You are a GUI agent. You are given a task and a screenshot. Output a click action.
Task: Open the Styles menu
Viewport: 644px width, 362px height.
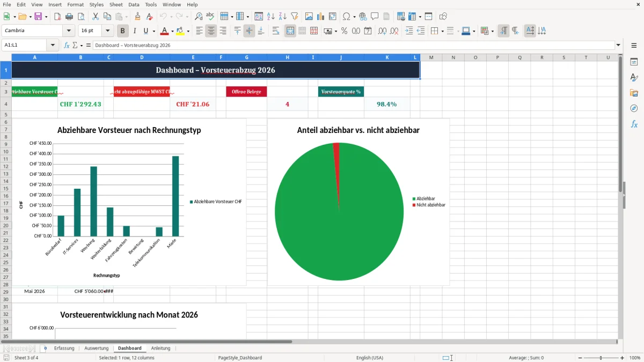point(97,4)
